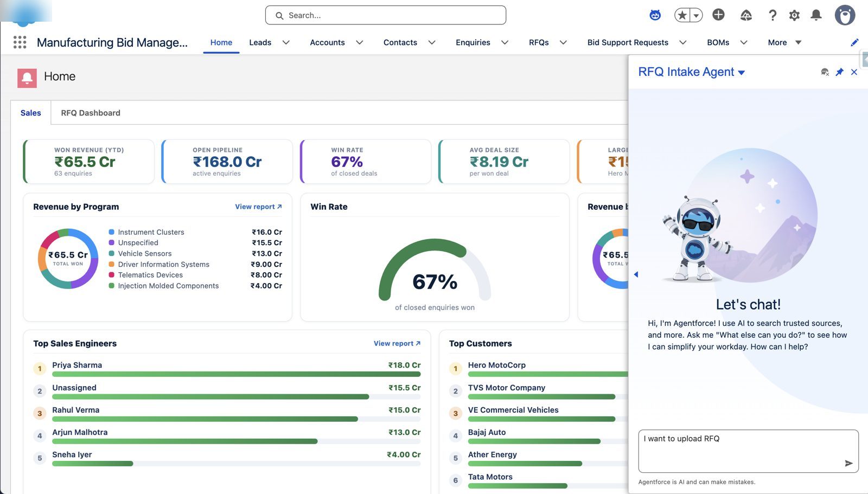
Task: Click the Home page bell icon
Action: (x=27, y=78)
